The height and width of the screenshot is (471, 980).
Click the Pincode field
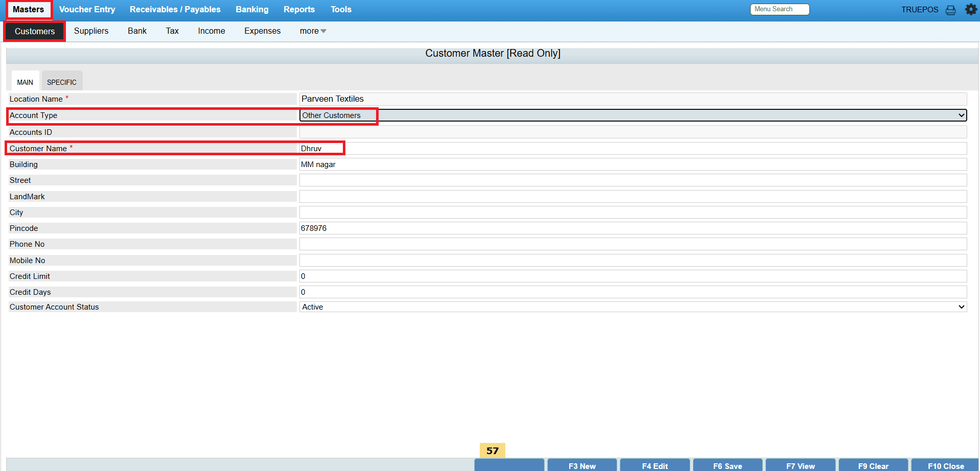633,228
